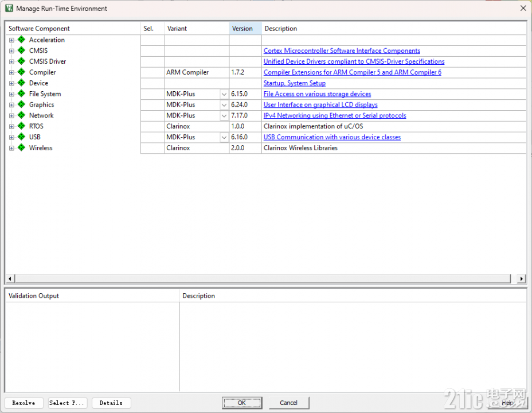The width and height of the screenshot is (532, 413).
Task: Expand the Network tree node
Action: (11, 116)
